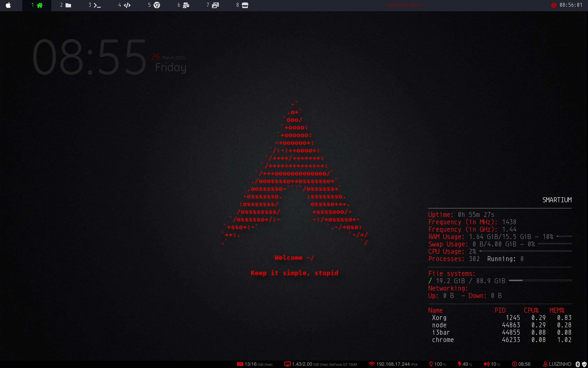Click the 'File systems:' label
588x368 pixels.
coord(452,274)
